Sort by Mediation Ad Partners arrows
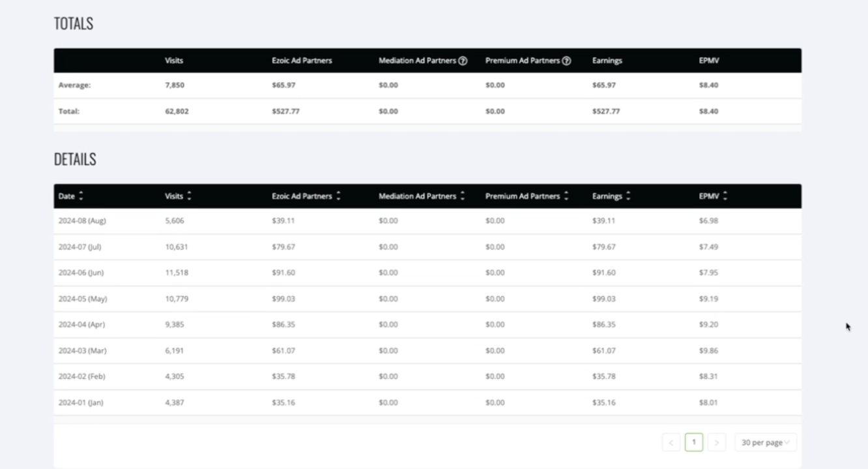Viewport: 868px width, 469px height. click(462, 196)
